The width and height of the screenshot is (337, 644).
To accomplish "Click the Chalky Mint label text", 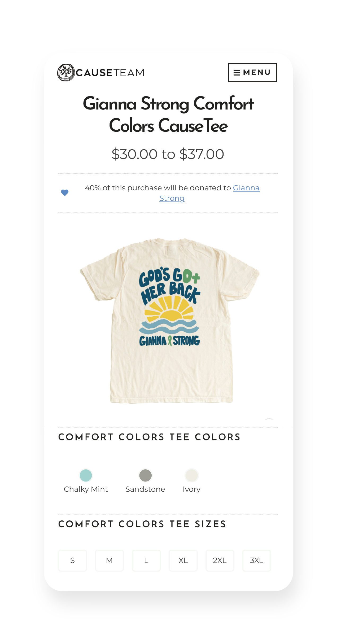I will click(x=86, y=489).
